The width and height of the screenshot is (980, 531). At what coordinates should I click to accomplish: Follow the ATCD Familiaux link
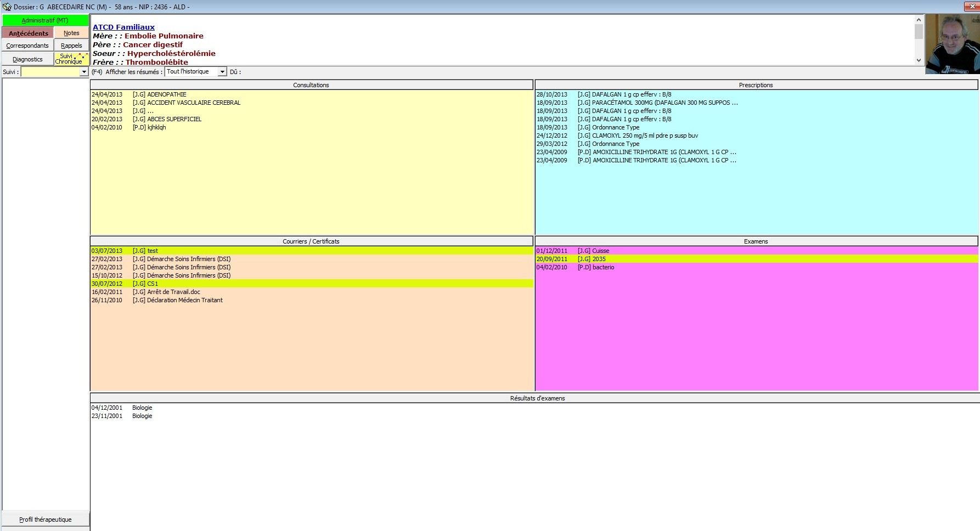[x=123, y=27]
